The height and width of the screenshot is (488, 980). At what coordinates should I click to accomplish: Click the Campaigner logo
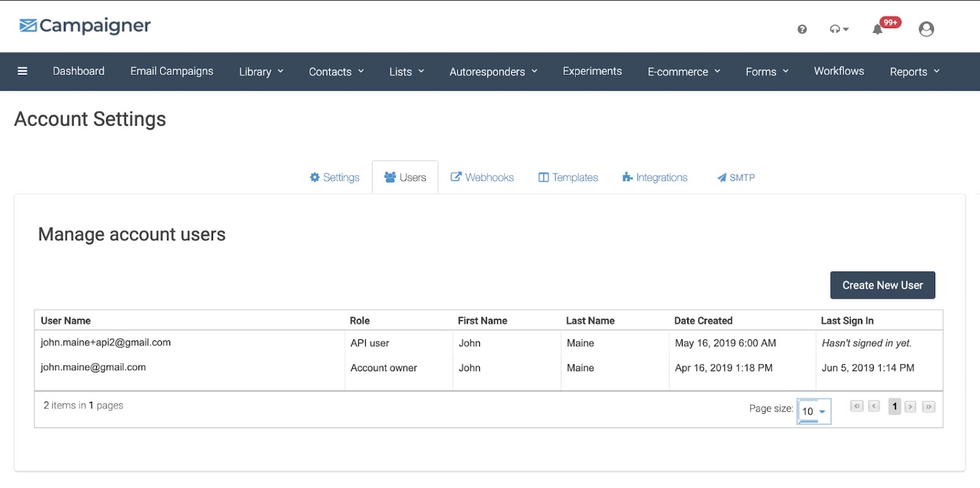pyautogui.click(x=85, y=26)
